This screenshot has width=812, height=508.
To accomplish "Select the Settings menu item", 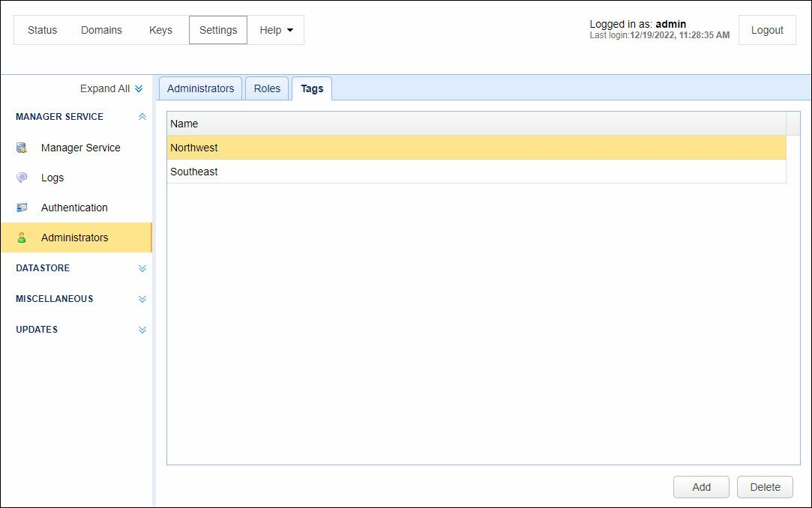I will pyautogui.click(x=218, y=30).
